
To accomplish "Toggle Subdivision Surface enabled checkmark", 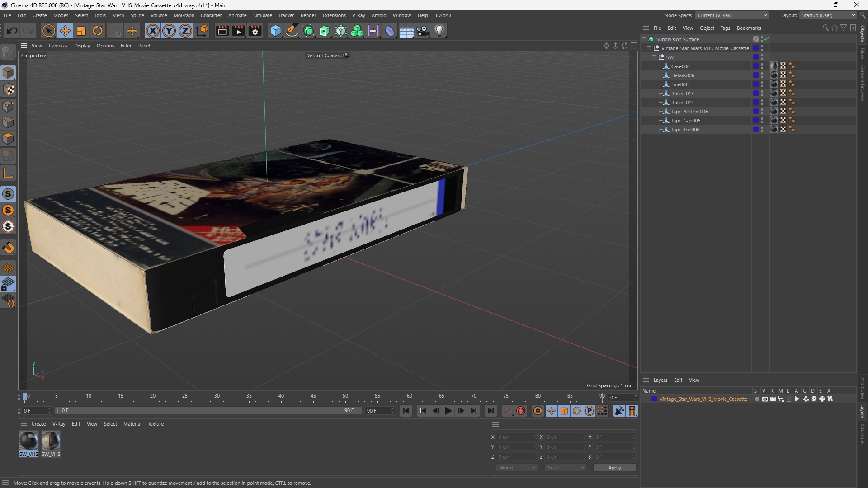I will 766,39.
